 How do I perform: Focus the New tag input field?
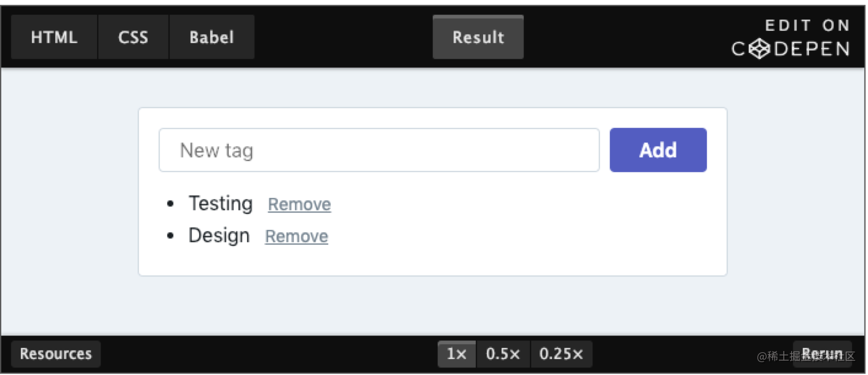tap(379, 149)
